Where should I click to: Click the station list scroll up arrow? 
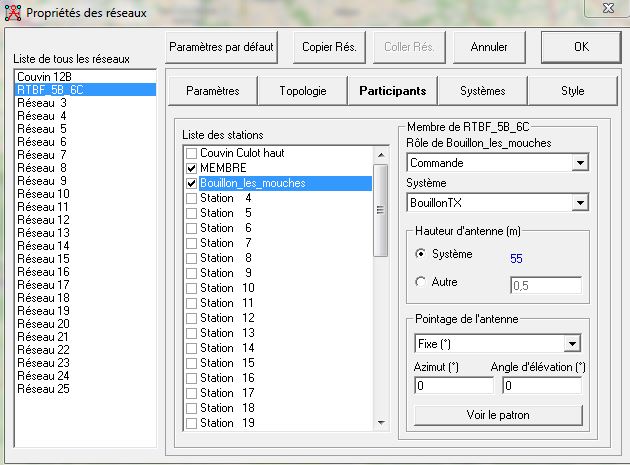tap(381, 155)
